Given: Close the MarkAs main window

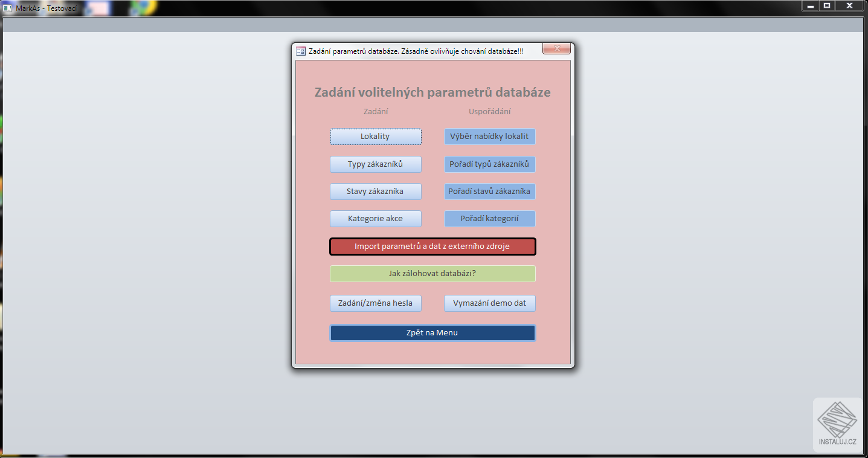Looking at the screenshot, I should tap(849, 5).
